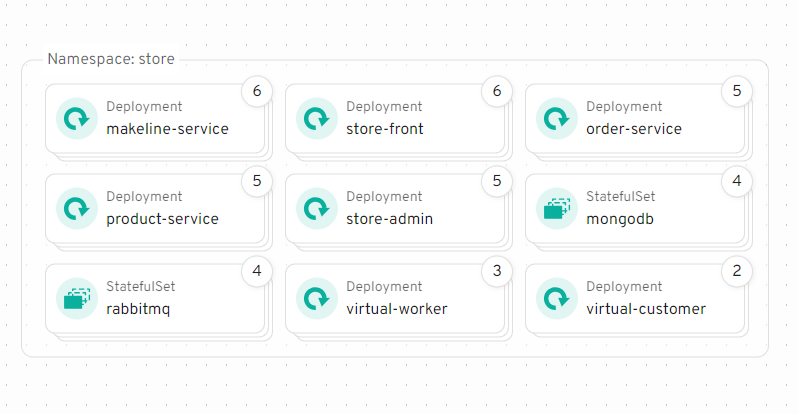Image resolution: width=798 pixels, height=414 pixels.
Task: Open the count badge 6 on makeline-service
Action: pos(257,91)
